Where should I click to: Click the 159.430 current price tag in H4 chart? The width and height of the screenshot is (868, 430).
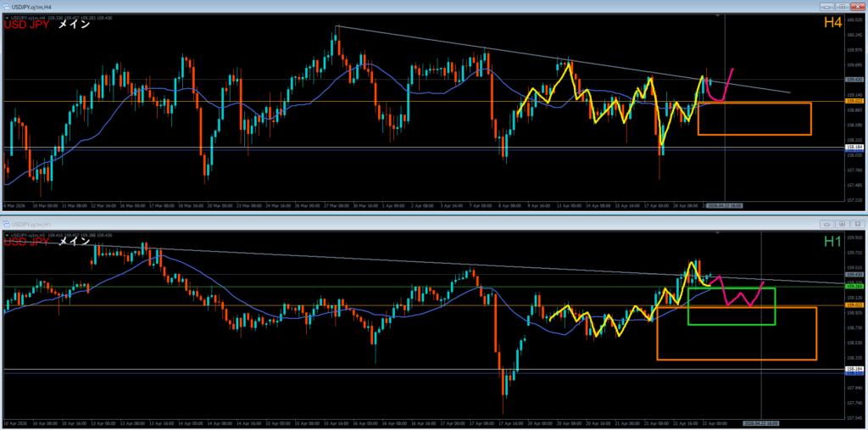click(854, 79)
